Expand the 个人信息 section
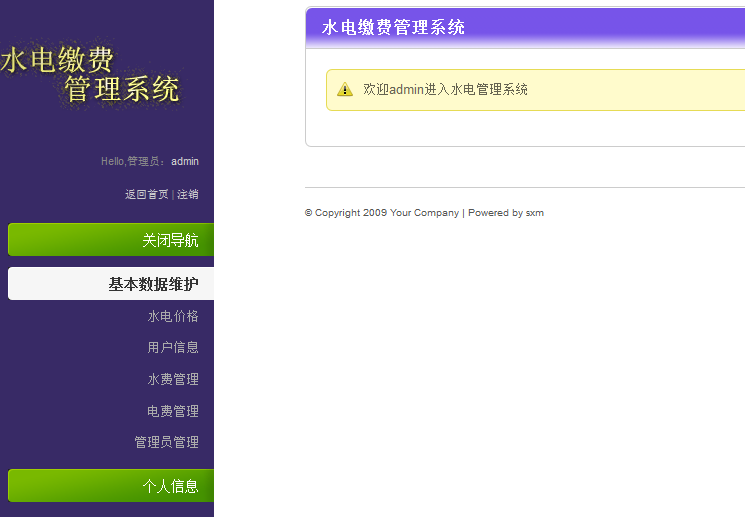The image size is (745, 517). (x=111, y=486)
